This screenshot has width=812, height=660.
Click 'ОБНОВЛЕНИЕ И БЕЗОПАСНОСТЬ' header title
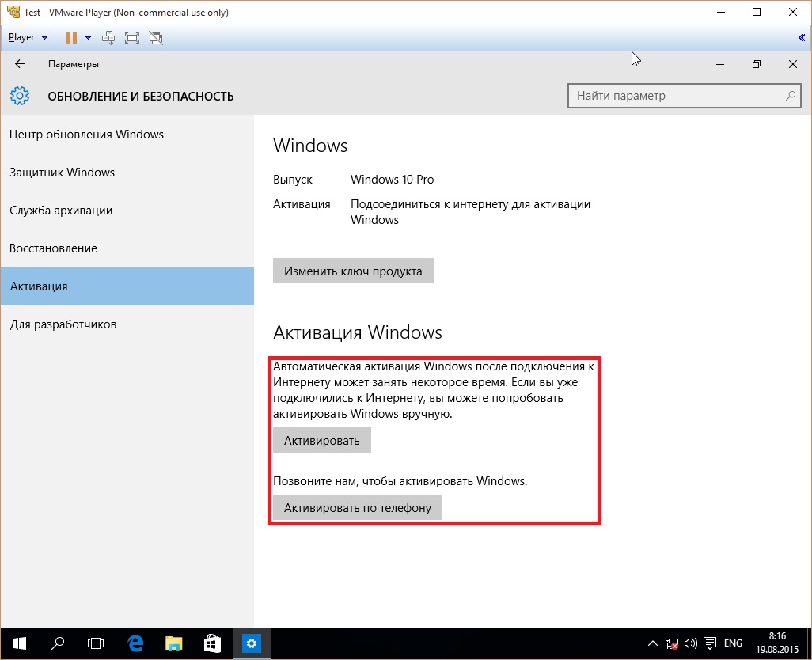pyautogui.click(x=141, y=97)
